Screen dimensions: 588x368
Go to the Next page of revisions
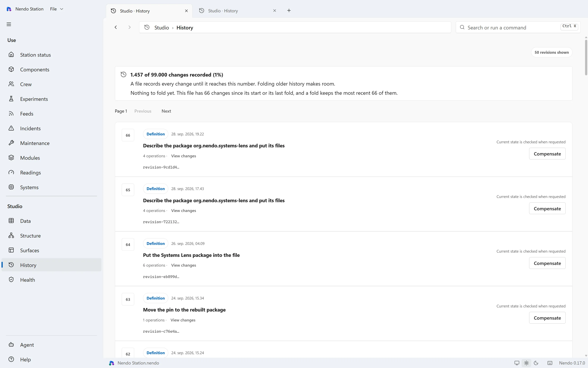[166, 111]
